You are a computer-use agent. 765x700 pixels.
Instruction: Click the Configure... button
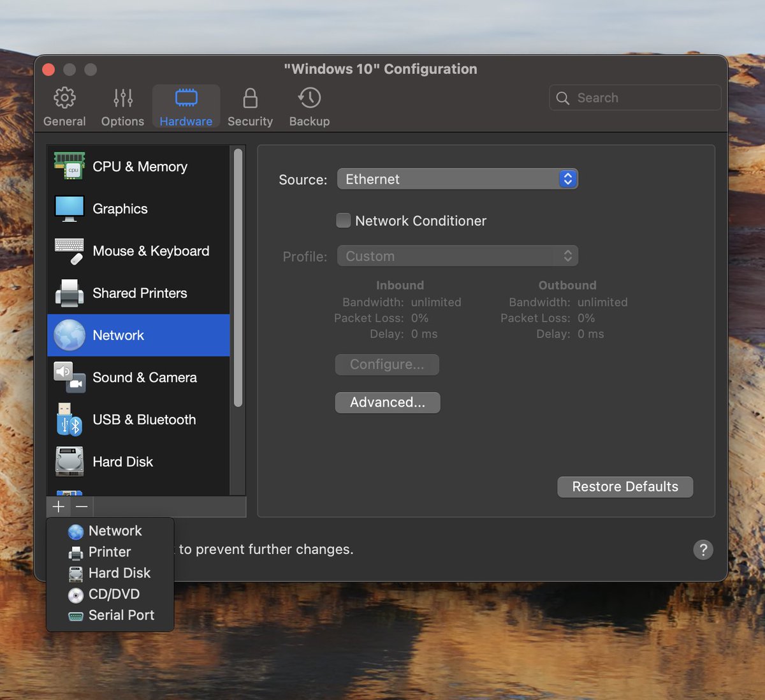coord(387,365)
